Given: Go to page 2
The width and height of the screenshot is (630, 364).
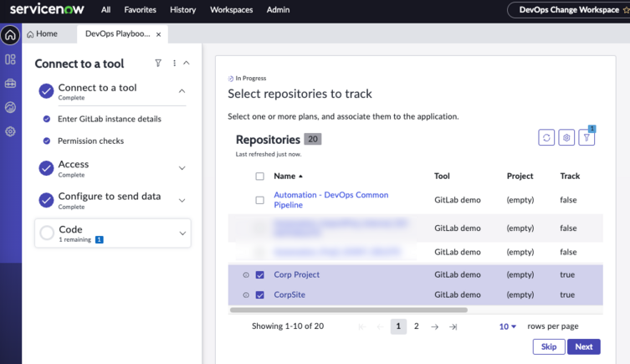Looking at the screenshot, I should click(417, 326).
